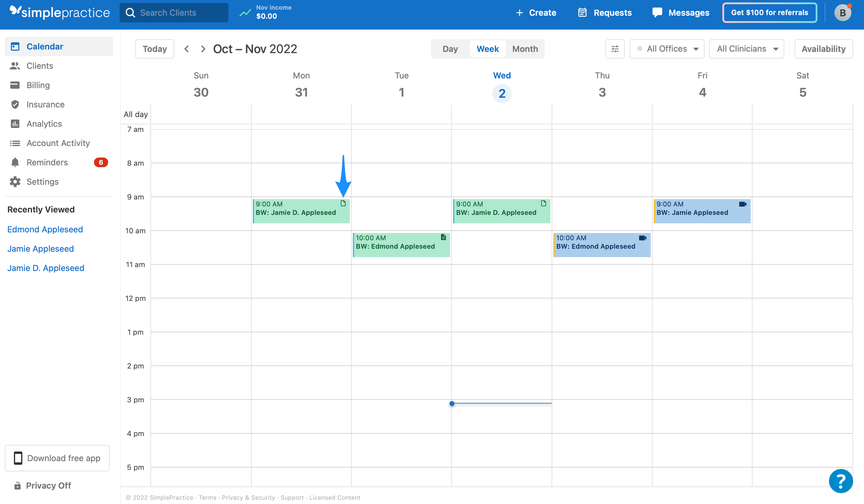Viewport: 864px width, 504px height.
Task: Open the filter options panel
Action: pos(615,49)
